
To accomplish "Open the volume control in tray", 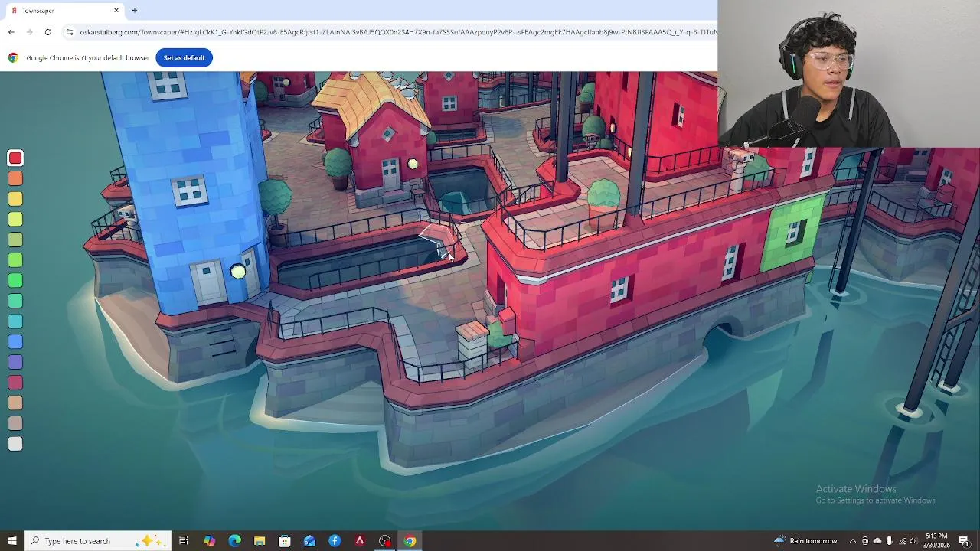I will [914, 541].
